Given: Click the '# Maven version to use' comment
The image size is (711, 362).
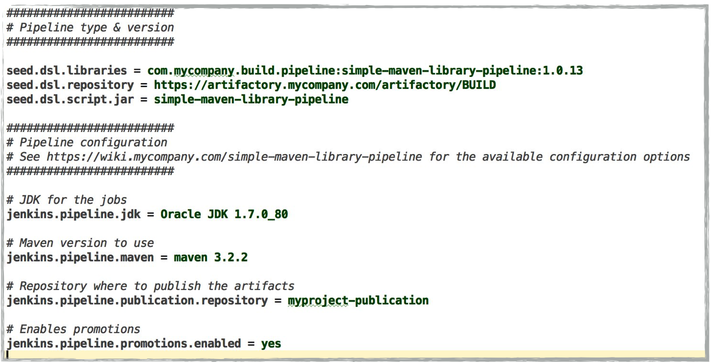Looking at the screenshot, I should tap(80, 243).
